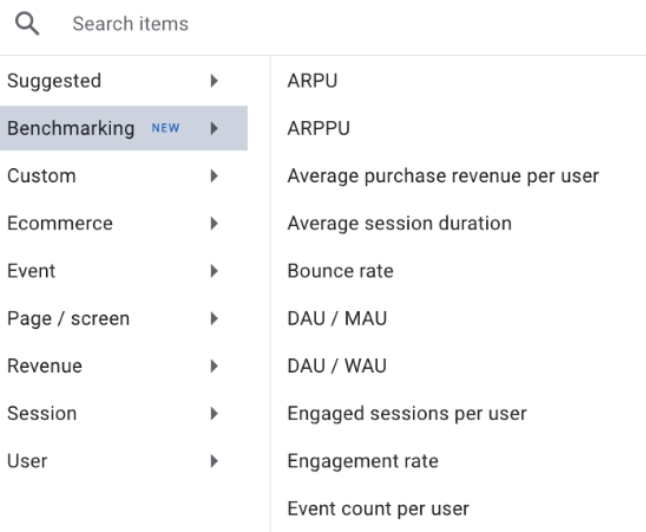Open the Session category
This screenshot has width=646, height=532.
124,413
